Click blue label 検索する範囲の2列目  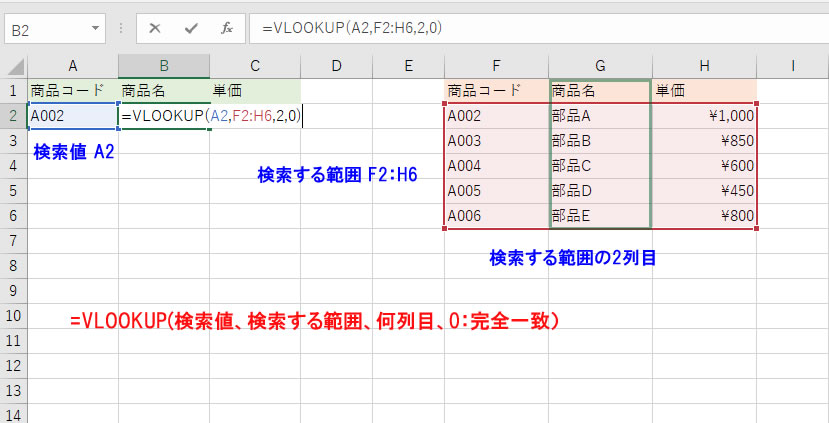tap(573, 258)
